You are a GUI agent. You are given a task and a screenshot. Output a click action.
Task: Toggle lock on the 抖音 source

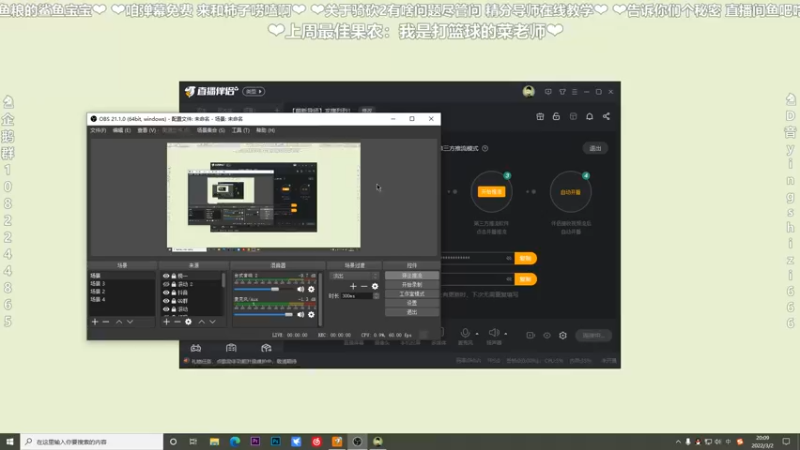[x=174, y=293]
